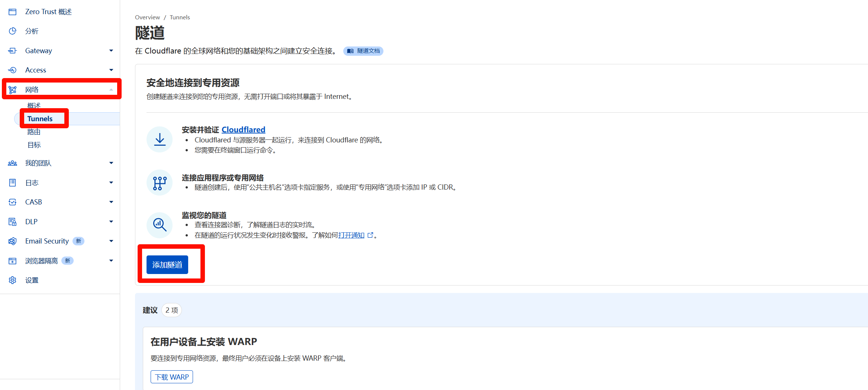868x390 pixels.
Task: Expand the Access menu arrow
Action: coord(111,70)
